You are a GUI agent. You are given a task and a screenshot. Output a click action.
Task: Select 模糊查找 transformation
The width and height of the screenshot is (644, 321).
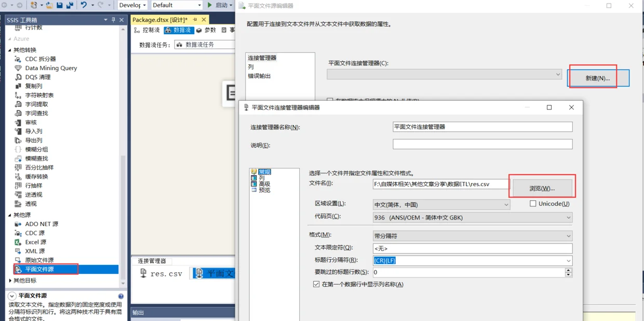click(x=36, y=158)
